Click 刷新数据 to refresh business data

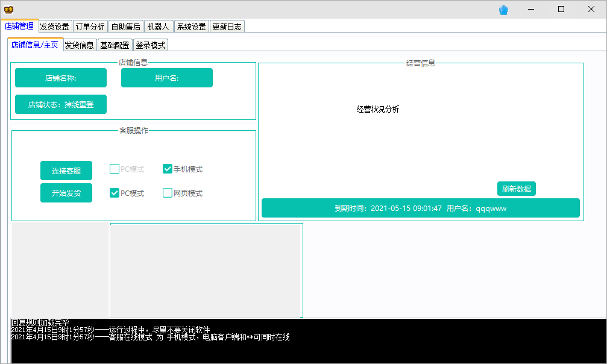(x=517, y=189)
